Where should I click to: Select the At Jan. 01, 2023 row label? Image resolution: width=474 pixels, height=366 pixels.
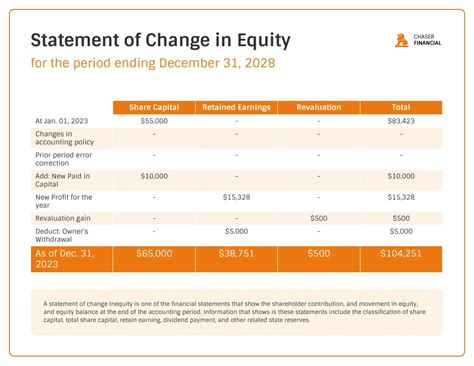pyautogui.click(x=62, y=121)
